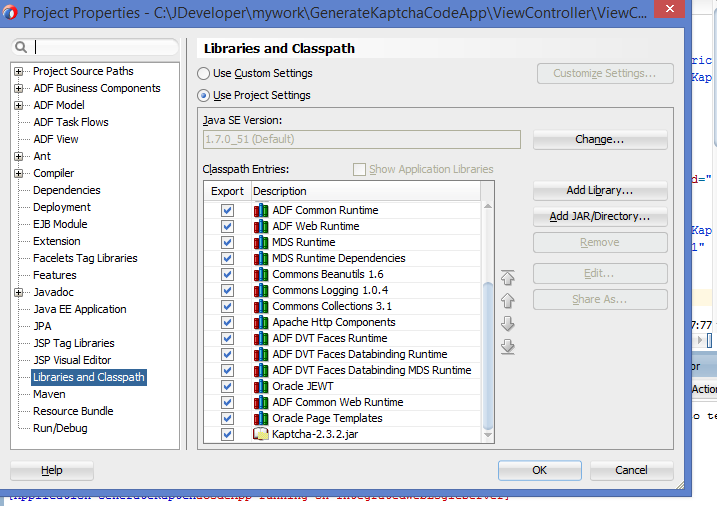Click the Change Java SE version button
The height and width of the screenshot is (506, 717).
pos(600,139)
